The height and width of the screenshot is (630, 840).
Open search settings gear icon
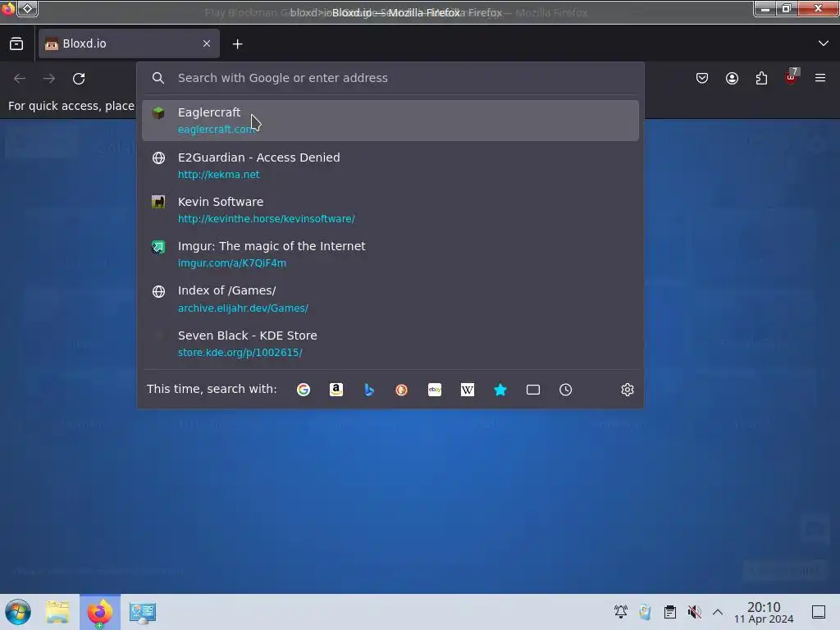click(x=628, y=390)
